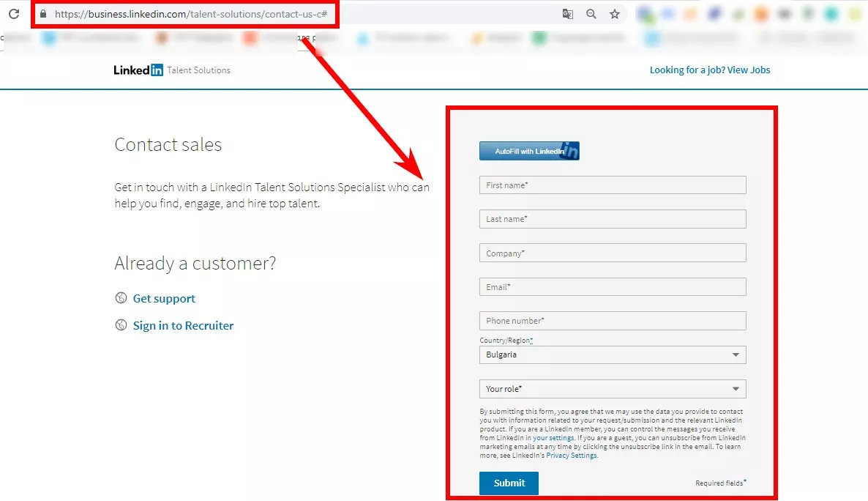Open Looking for a job? View Jobs link
The height and width of the screenshot is (501, 868).
click(710, 70)
